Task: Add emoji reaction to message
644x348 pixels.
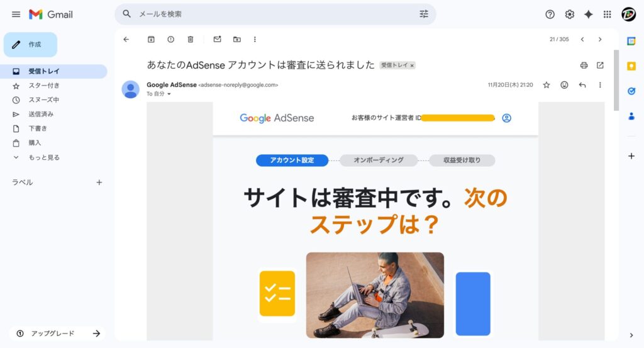Action: pos(564,85)
